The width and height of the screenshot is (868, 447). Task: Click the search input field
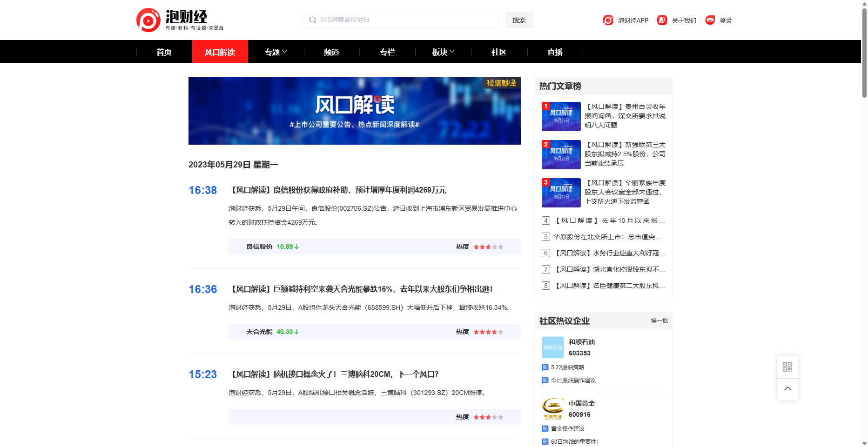(x=401, y=20)
